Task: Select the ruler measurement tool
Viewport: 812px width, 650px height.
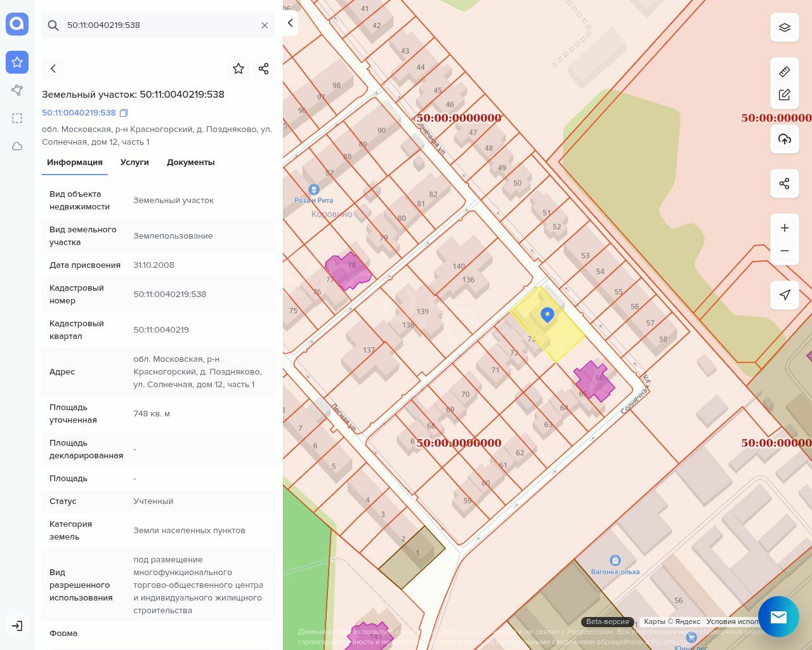Action: click(785, 72)
